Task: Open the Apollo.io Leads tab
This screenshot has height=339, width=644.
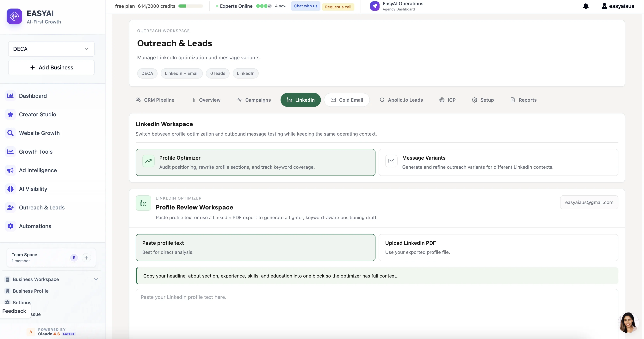Action: pos(401,100)
